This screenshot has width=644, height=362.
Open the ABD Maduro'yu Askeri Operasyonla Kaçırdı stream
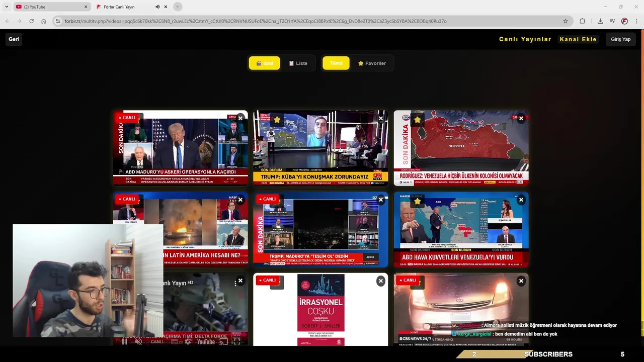click(x=181, y=148)
